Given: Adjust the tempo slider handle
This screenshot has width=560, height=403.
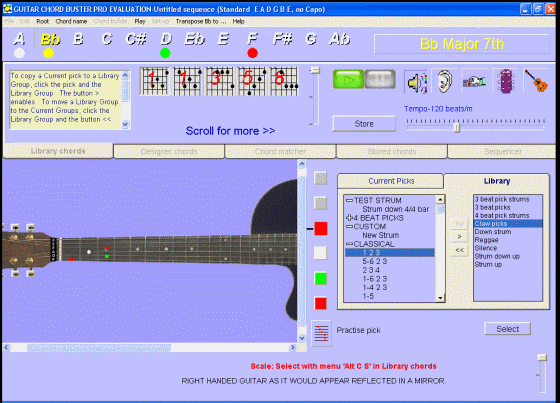Looking at the screenshot, I should pyautogui.click(x=456, y=128).
